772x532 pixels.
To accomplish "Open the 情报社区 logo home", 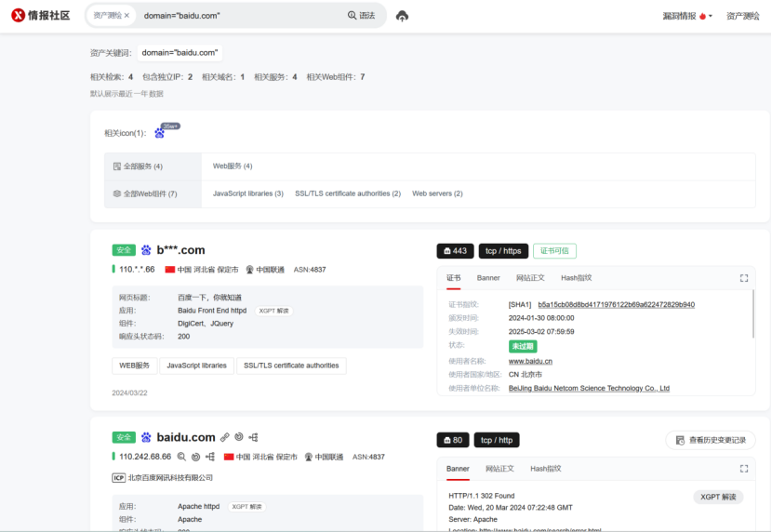I will [x=40, y=16].
